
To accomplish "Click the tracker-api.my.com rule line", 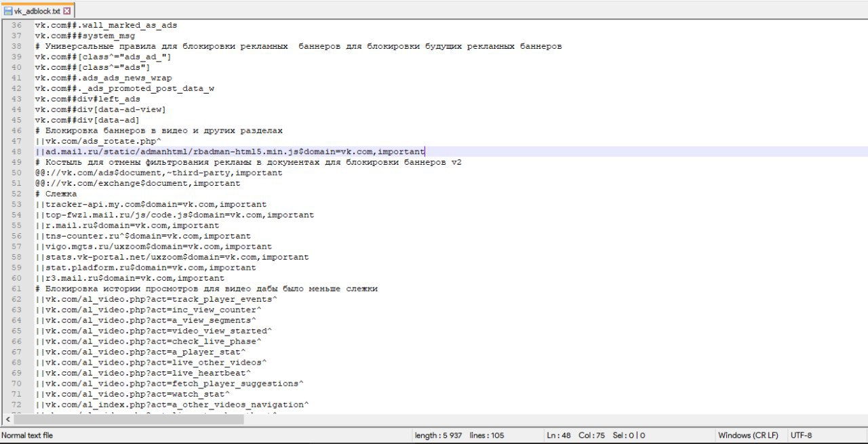I will point(151,204).
